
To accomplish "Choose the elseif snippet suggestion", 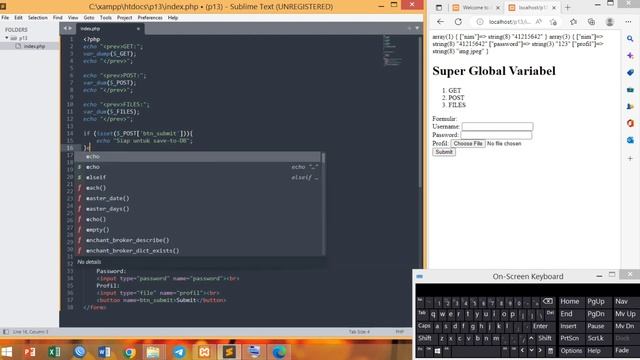I will 198,178.
